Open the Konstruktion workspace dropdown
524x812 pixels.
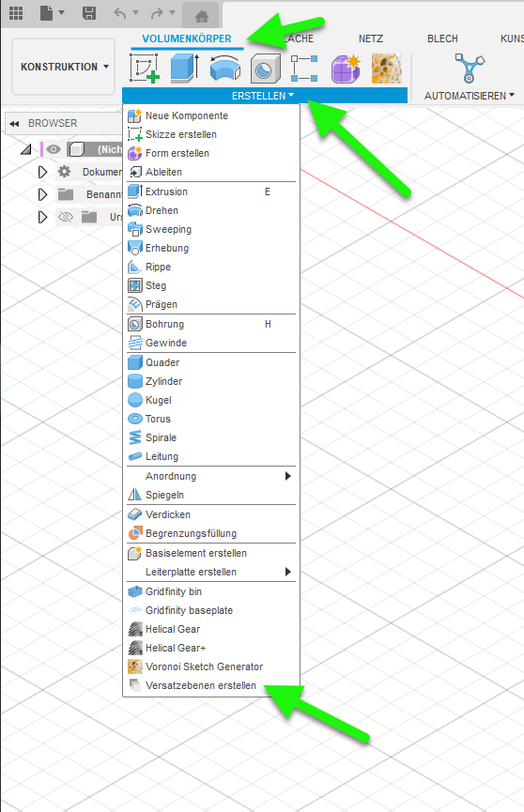(x=64, y=67)
